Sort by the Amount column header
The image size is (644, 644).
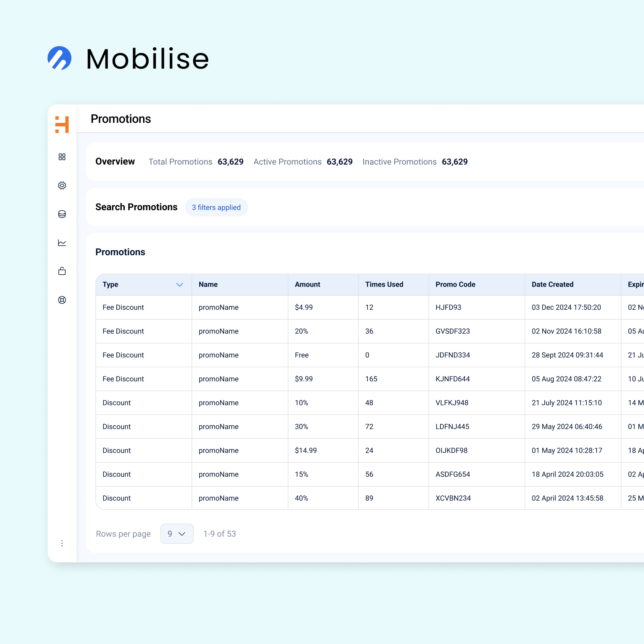pyautogui.click(x=307, y=285)
